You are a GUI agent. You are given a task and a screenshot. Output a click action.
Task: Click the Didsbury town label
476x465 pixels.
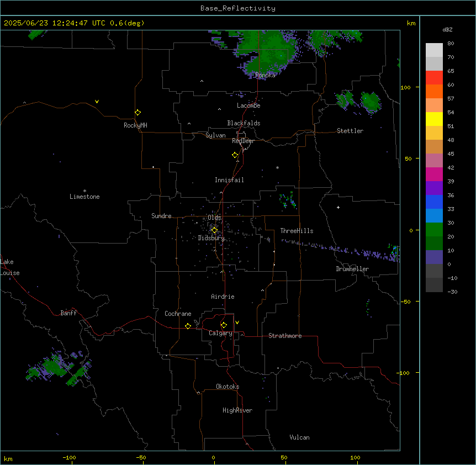(x=211, y=238)
